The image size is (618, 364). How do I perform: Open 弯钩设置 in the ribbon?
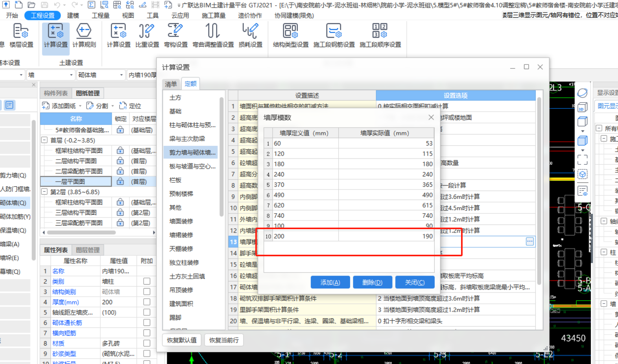click(175, 35)
